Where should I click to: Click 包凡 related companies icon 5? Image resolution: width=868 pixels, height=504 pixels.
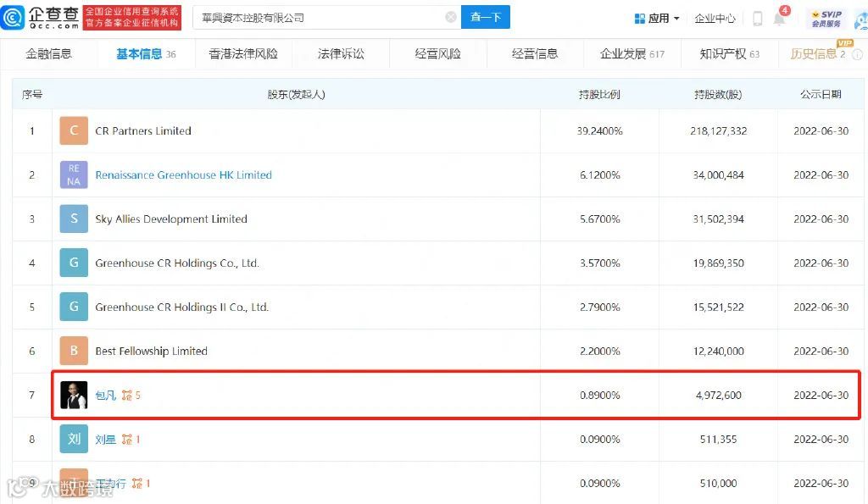[131, 395]
